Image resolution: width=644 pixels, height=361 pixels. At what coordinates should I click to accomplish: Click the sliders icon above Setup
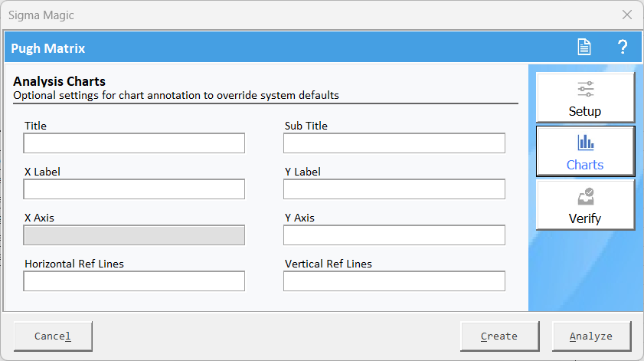tap(585, 89)
